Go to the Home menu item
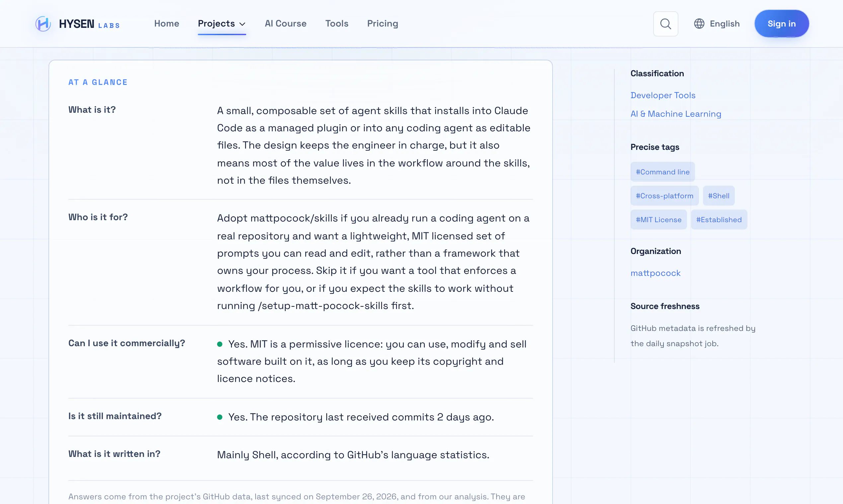Image resolution: width=843 pixels, height=504 pixels. (x=167, y=24)
